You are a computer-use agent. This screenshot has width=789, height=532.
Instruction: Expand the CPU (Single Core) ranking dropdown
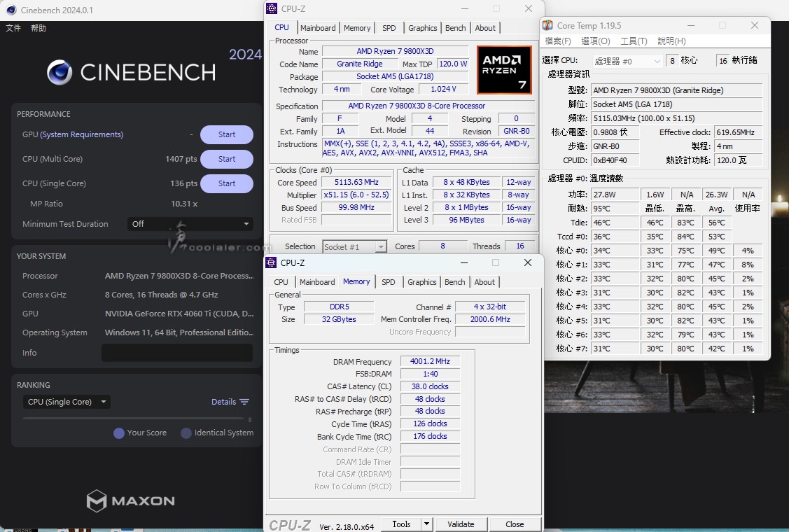coord(67,402)
